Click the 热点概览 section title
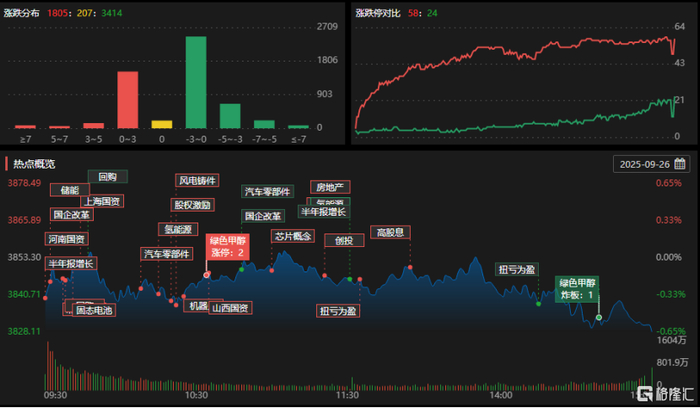Image resolution: width=700 pixels, height=408 pixels. coord(34,164)
